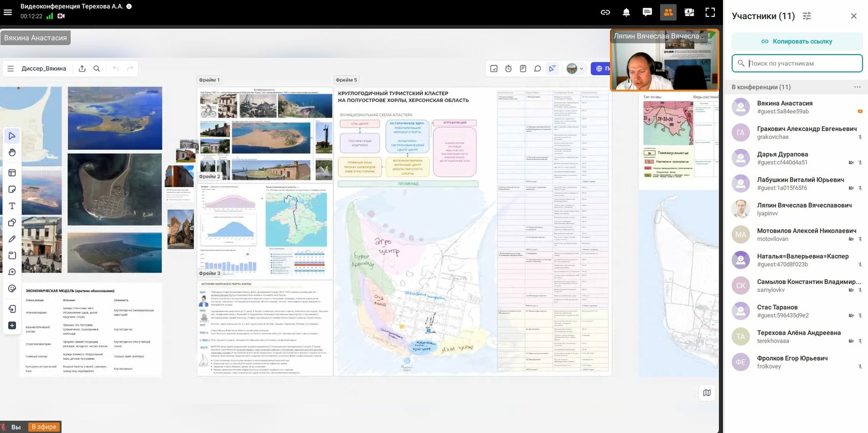Open the conference main hamburger menu
Viewport: 868px width, 433px height.
(8, 12)
